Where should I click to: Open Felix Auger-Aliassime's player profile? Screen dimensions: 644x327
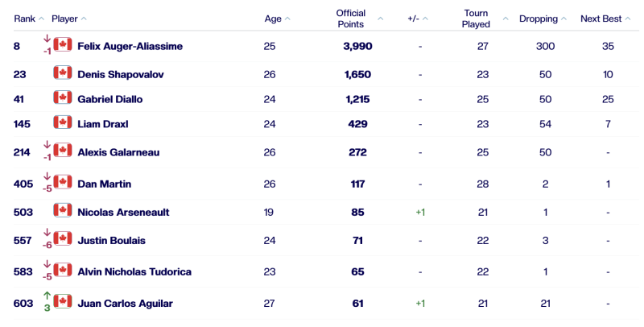[130, 47]
